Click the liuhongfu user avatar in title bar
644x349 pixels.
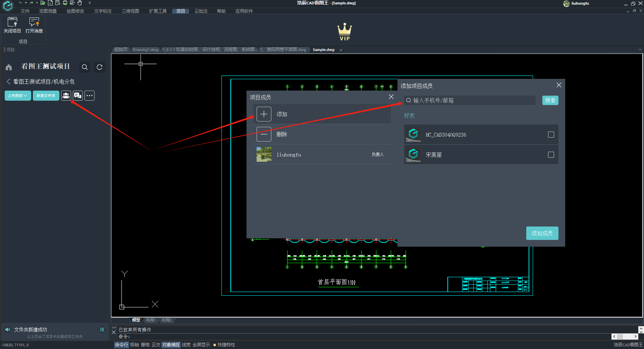(566, 4)
